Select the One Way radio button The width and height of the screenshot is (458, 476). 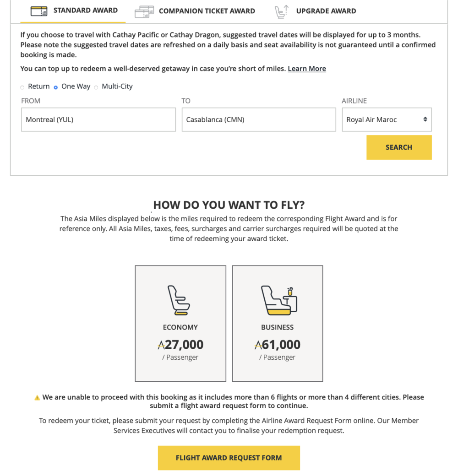click(56, 87)
